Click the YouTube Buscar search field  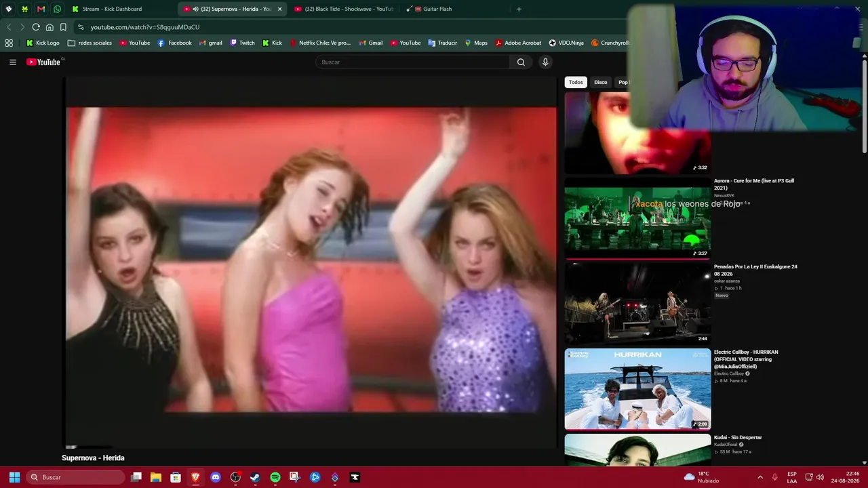pyautogui.click(x=412, y=62)
